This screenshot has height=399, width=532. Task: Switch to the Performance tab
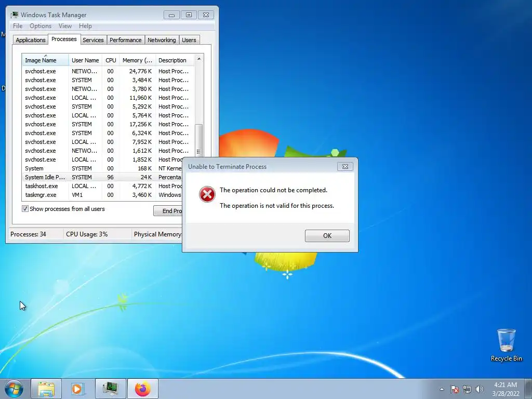coord(125,40)
